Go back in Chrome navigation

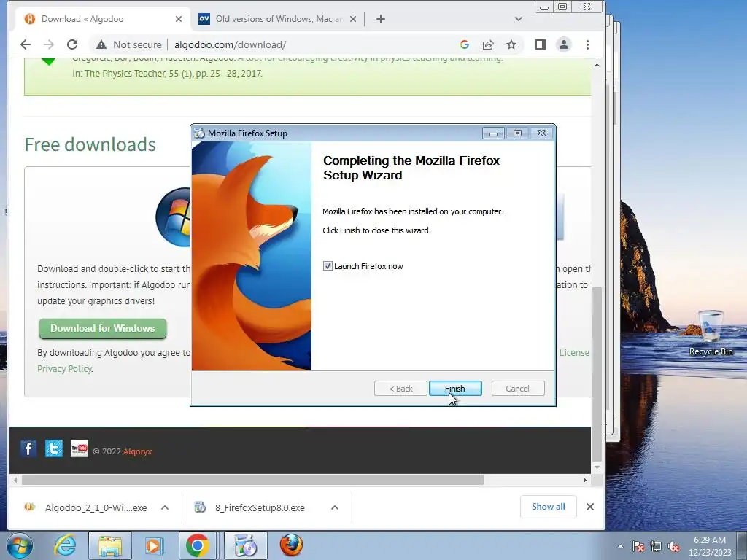point(26,44)
